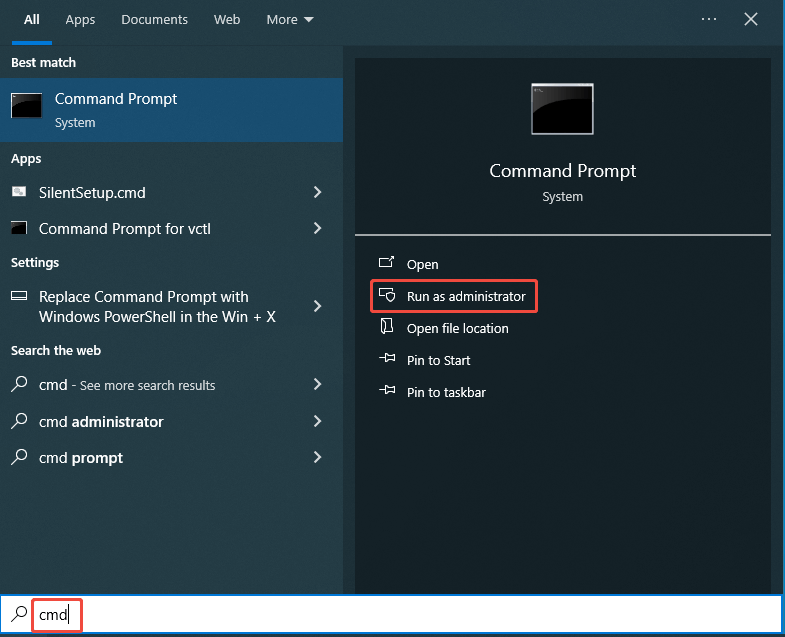This screenshot has height=637, width=785.
Task: Click the Command Prompt icon in best match
Action: (x=27, y=105)
